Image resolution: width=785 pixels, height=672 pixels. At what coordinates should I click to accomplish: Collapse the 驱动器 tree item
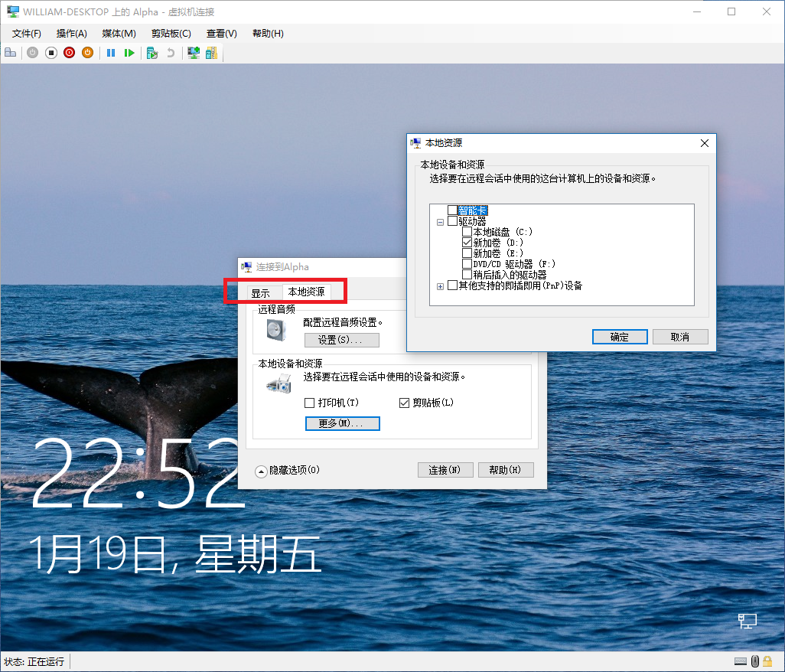click(441, 220)
